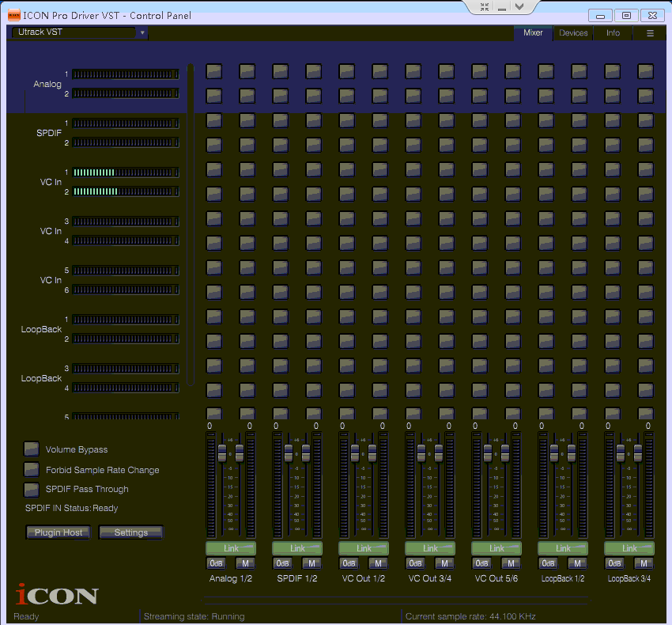The width and height of the screenshot is (672, 625).
Task: Toggle Link for VC Out 5/6 channels
Action: click(496, 548)
